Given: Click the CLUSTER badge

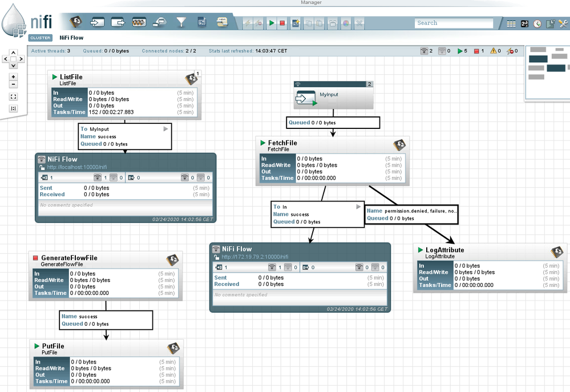Looking at the screenshot, I should [41, 38].
